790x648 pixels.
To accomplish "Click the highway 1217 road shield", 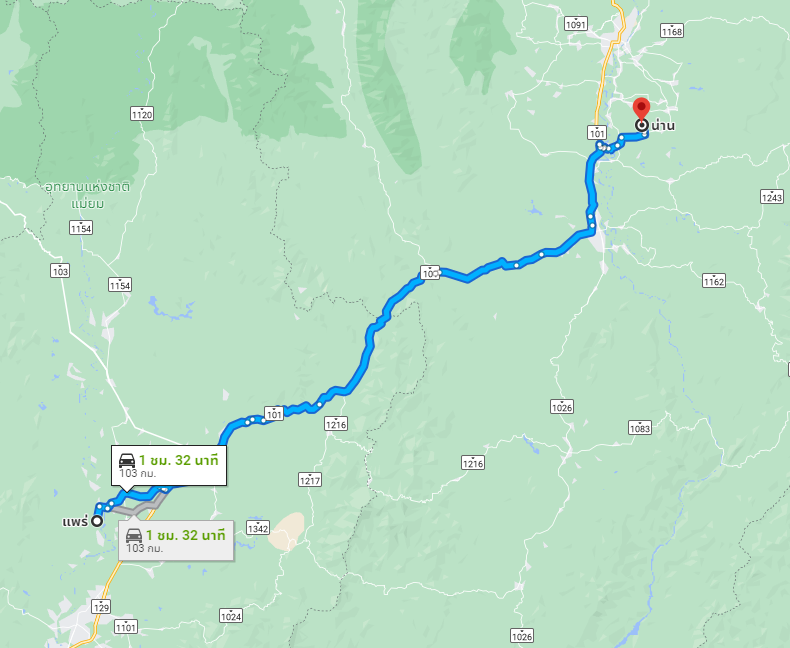I will click(310, 480).
